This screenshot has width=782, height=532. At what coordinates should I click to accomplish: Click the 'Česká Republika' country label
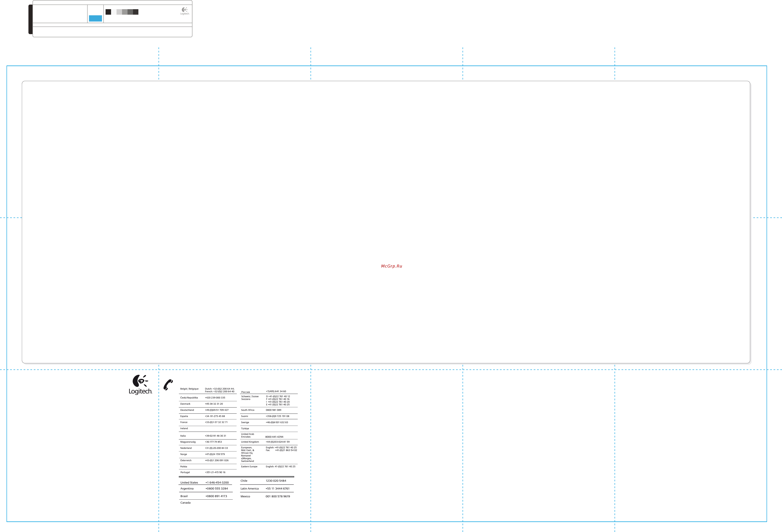[189, 398]
